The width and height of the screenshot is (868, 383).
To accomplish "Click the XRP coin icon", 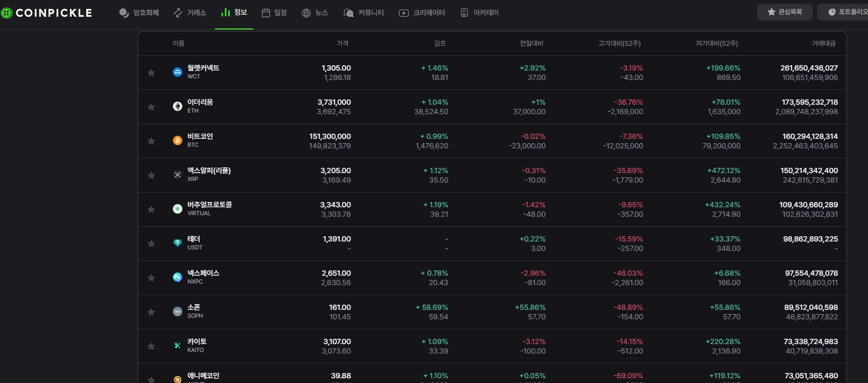I will point(178,175).
